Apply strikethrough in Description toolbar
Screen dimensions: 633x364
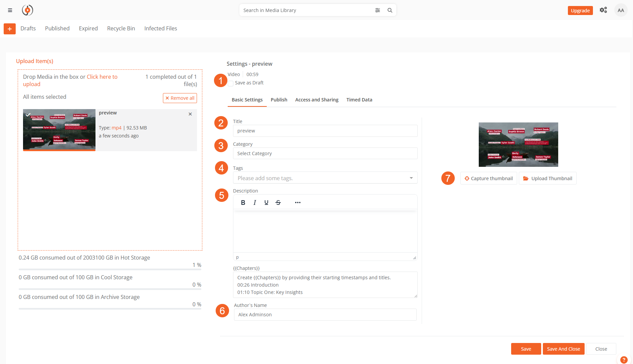[x=278, y=203]
